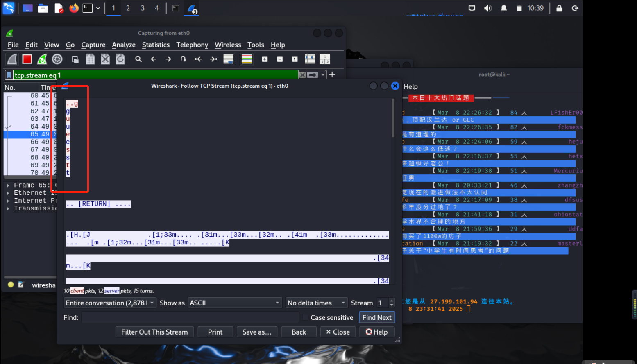The height and width of the screenshot is (364, 637).
Task: Toggle the Case sensitive checkbox
Action: [x=305, y=317]
